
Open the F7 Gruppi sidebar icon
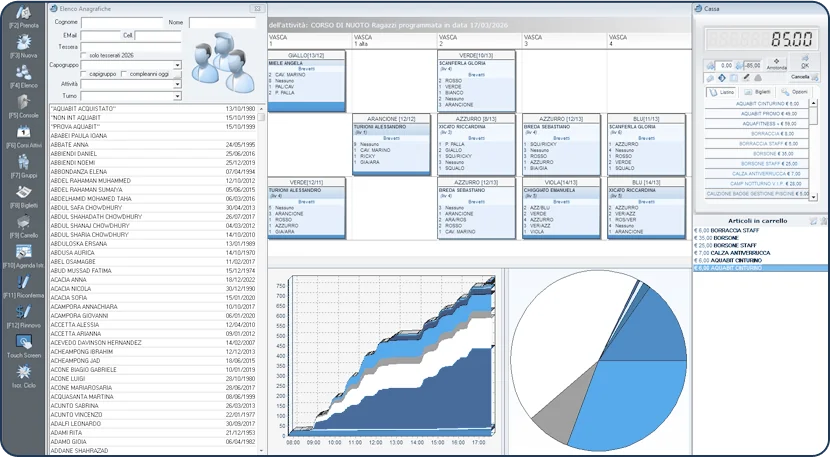[x=23, y=162]
